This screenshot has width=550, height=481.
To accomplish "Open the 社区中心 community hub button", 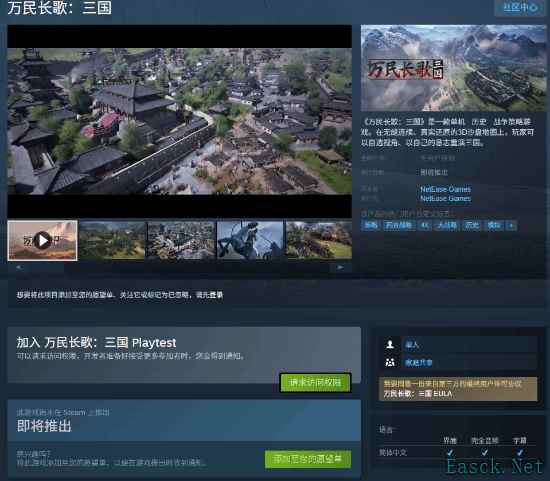I will pyautogui.click(x=520, y=7).
